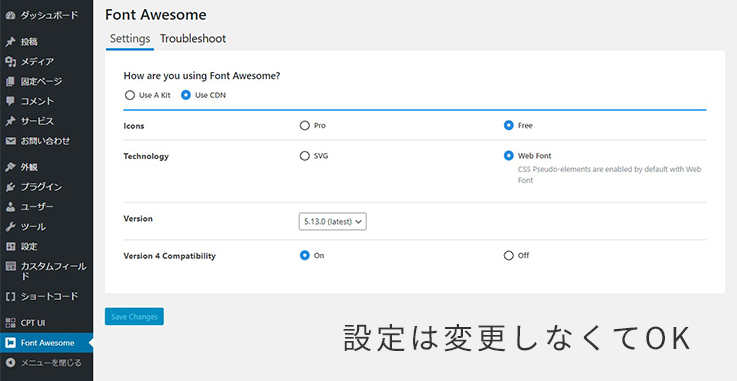Open 外観 sidebar link
The width and height of the screenshot is (737, 381).
[29, 167]
